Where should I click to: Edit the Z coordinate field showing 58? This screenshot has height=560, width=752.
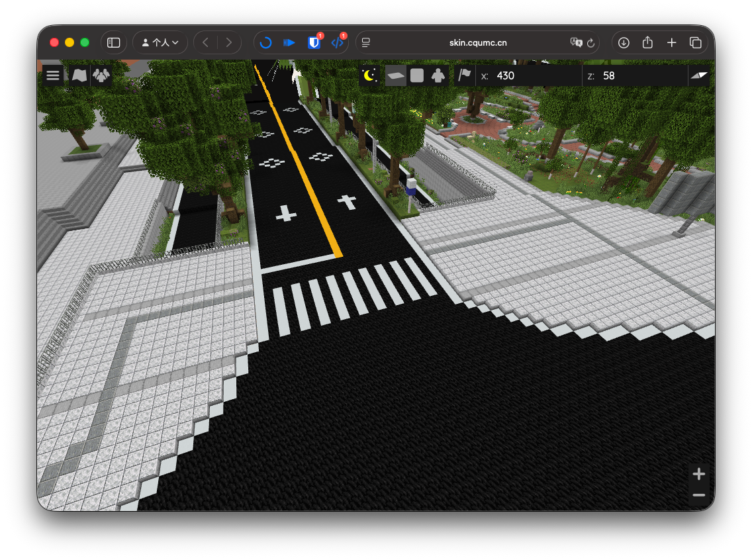[635, 75]
